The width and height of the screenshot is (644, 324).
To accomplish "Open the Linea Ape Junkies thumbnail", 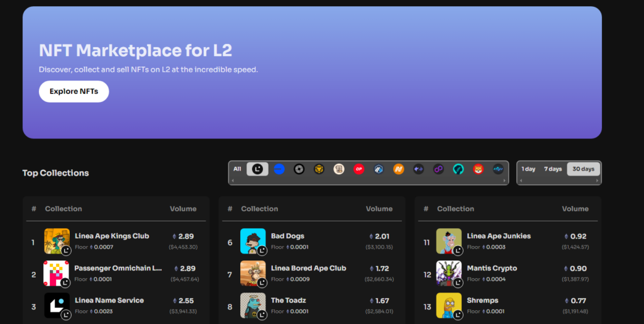I will 449,241.
